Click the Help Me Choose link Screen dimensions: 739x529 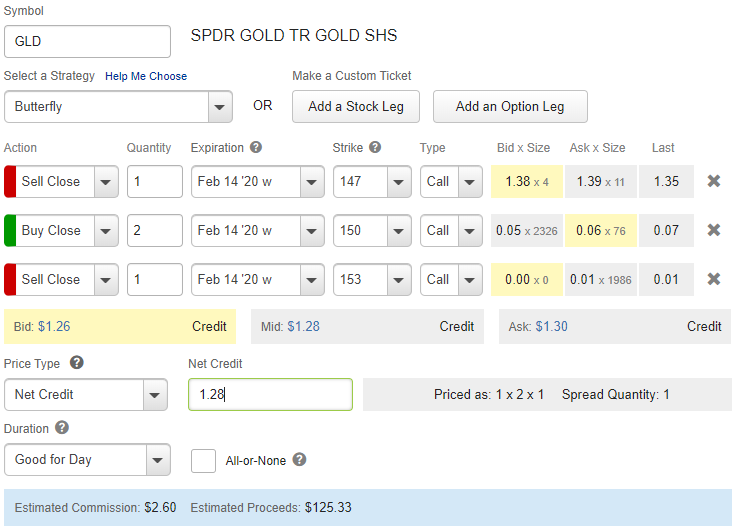(146, 76)
